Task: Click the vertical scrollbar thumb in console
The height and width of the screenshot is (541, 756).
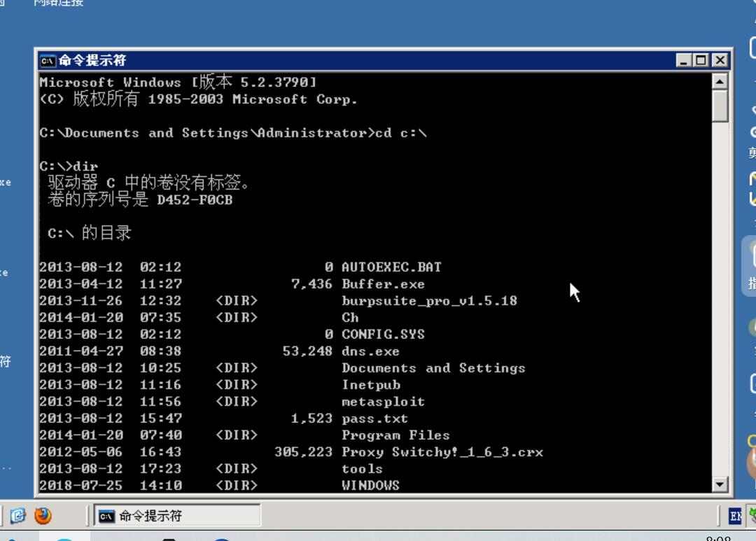Action: 720,106
